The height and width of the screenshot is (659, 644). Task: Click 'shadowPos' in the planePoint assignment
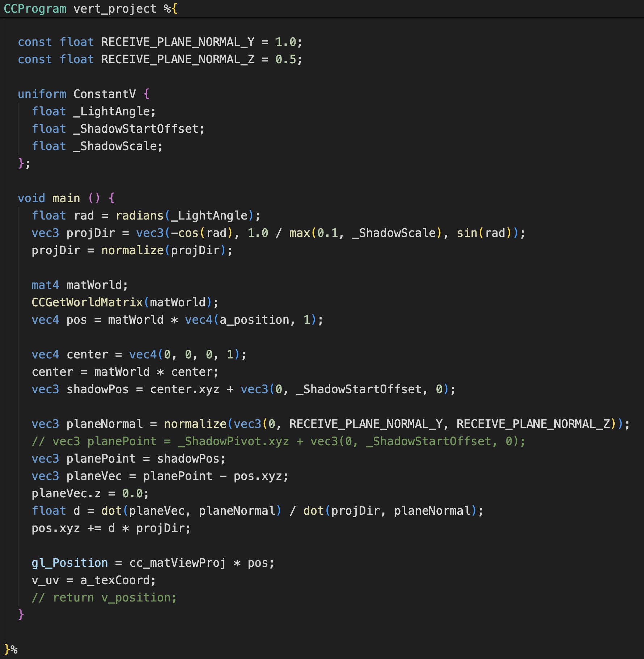tap(188, 459)
